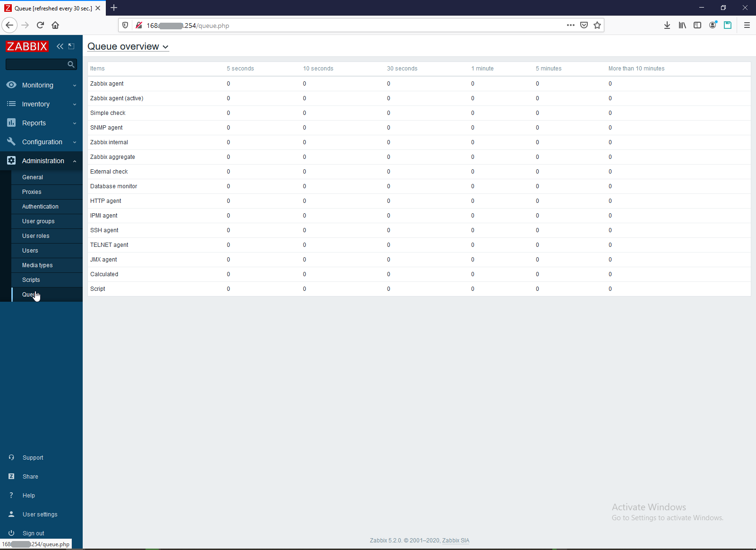Collapse the sidebar with double-chevron icon
Screen dimensions: 756x550
tap(60, 46)
